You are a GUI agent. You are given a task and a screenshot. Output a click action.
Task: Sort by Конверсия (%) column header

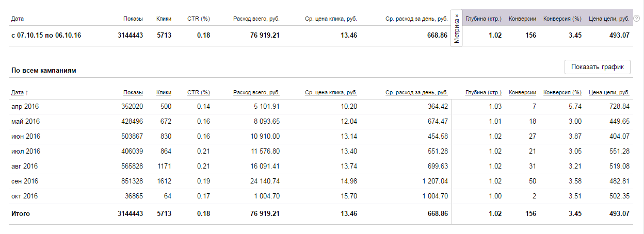coord(562,93)
